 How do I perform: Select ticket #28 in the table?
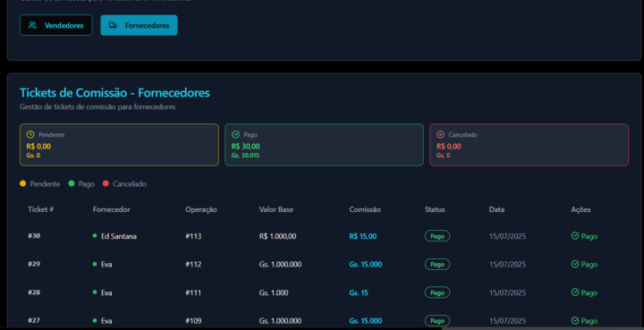coord(34,292)
